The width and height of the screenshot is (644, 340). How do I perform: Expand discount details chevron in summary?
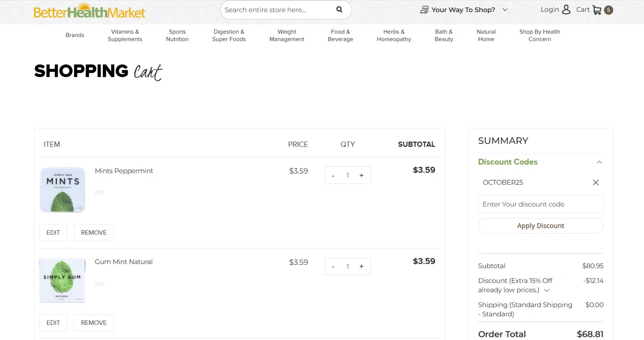click(x=547, y=291)
